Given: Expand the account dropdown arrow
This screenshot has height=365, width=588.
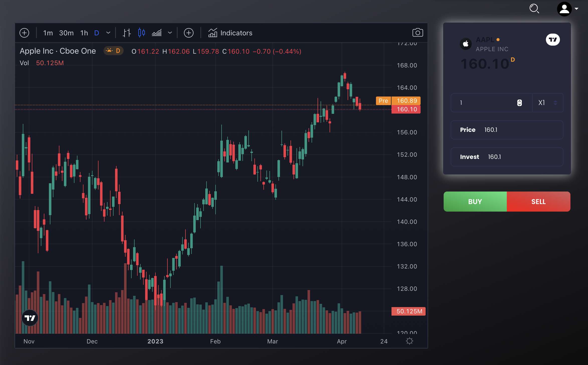Looking at the screenshot, I should [576, 9].
